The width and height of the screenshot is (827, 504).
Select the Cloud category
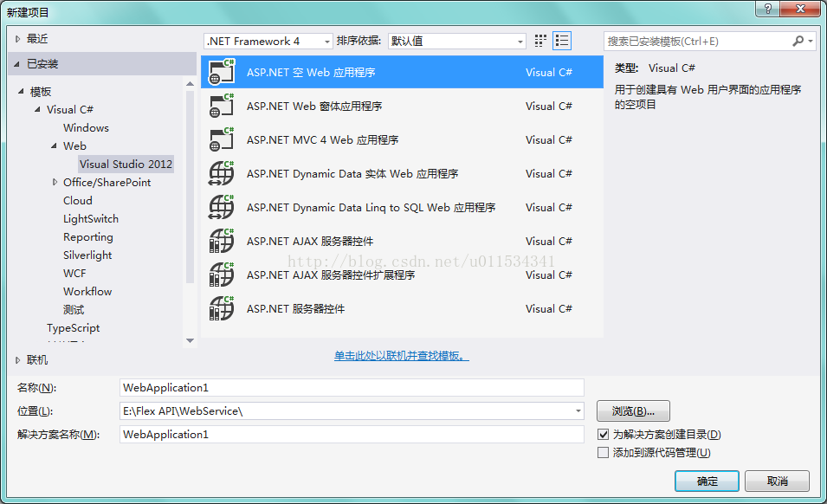(x=78, y=200)
